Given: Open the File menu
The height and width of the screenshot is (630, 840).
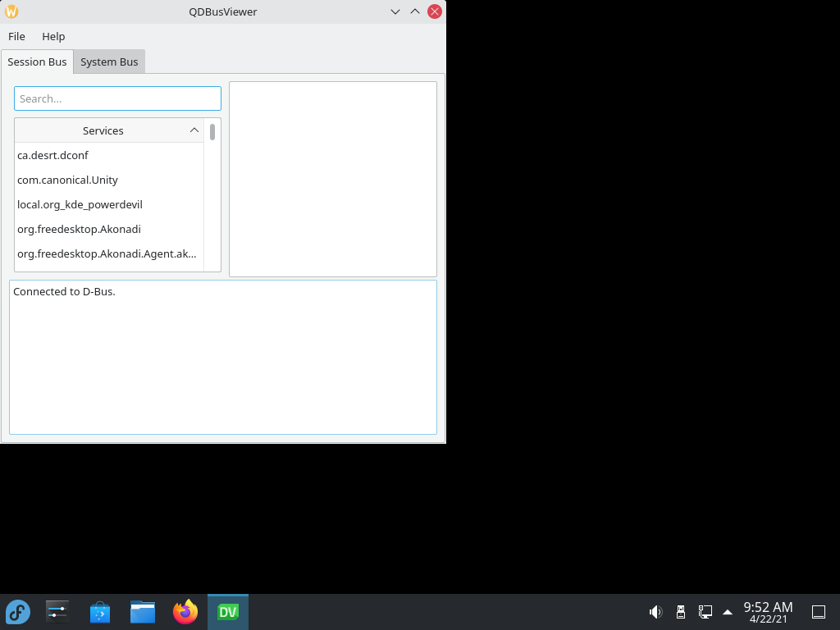Looking at the screenshot, I should 16,36.
